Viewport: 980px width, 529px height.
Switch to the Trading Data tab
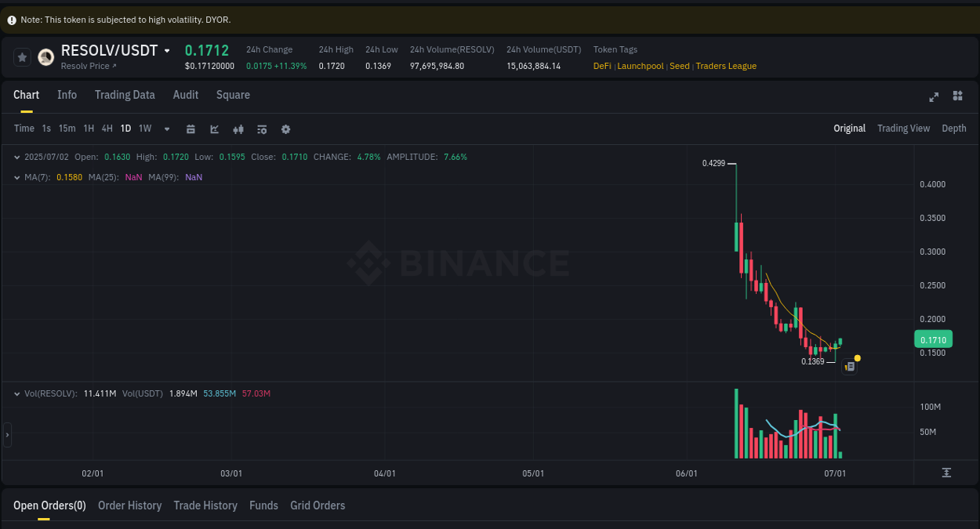pyautogui.click(x=125, y=95)
